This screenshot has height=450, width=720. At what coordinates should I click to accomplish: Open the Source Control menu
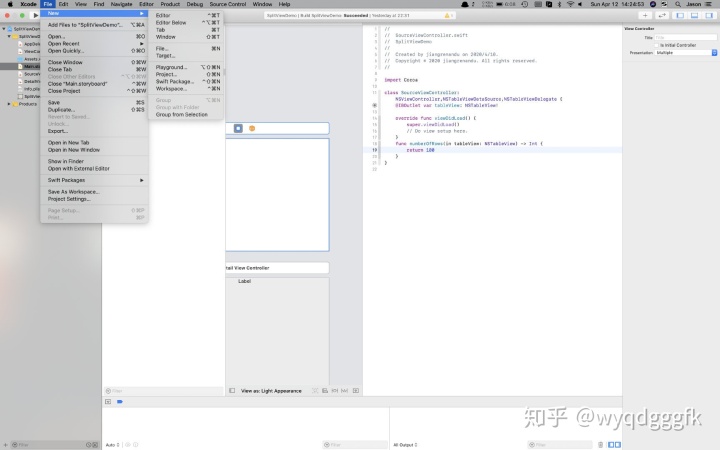click(228, 4)
